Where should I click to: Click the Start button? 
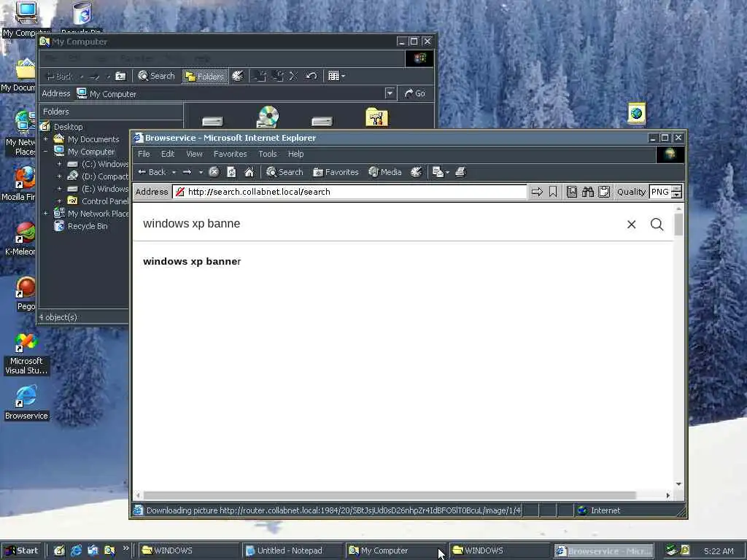tap(21, 551)
